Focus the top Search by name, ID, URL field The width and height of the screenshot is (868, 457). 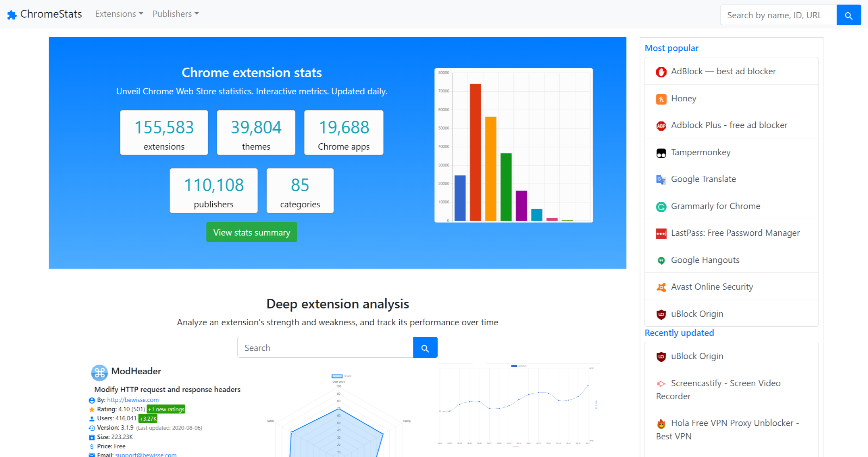pos(779,15)
